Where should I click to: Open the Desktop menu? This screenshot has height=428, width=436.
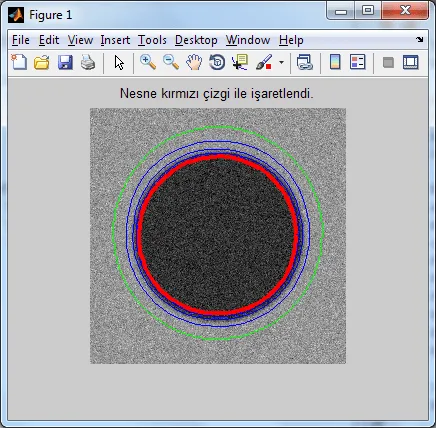[196, 40]
